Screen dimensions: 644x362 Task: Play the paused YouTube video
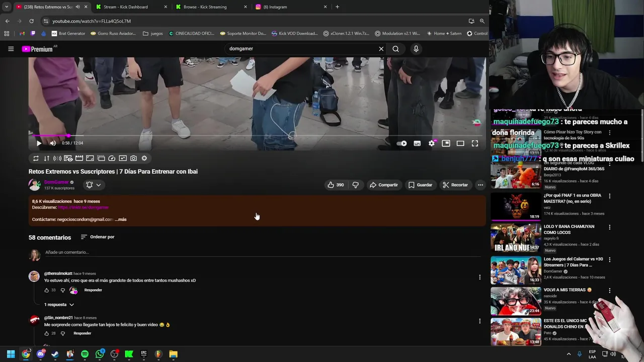click(x=39, y=143)
